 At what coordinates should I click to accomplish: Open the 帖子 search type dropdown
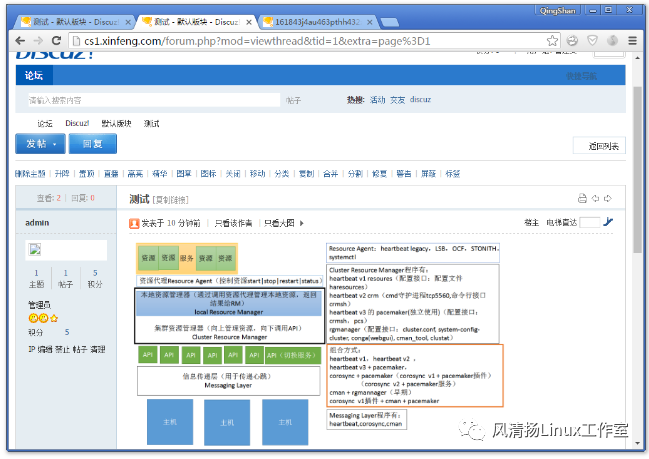tap(293, 100)
